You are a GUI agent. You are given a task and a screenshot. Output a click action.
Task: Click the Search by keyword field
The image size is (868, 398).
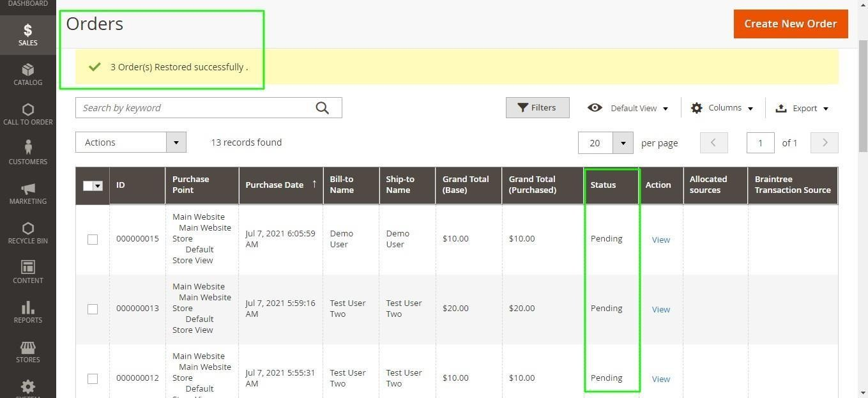tap(195, 108)
